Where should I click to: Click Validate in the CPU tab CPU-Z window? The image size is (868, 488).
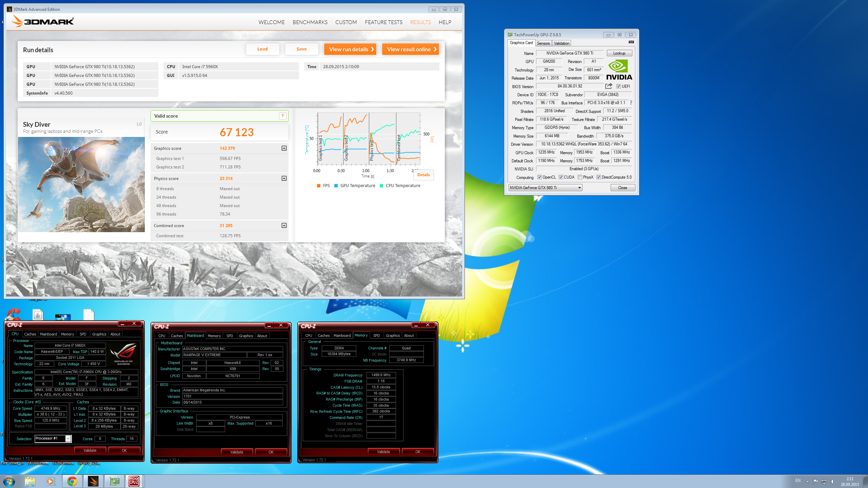coord(90,450)
